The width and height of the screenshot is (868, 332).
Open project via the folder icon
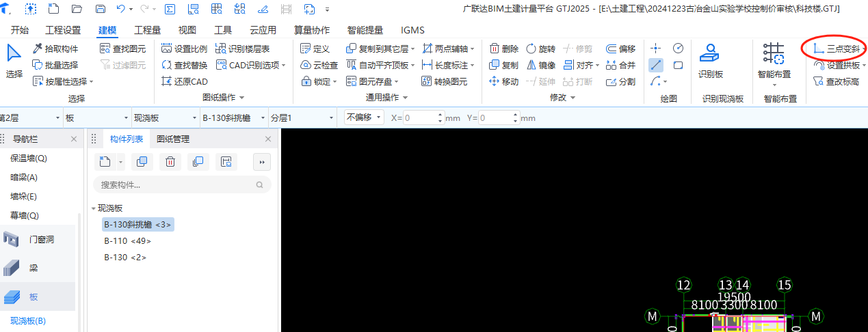77,9
